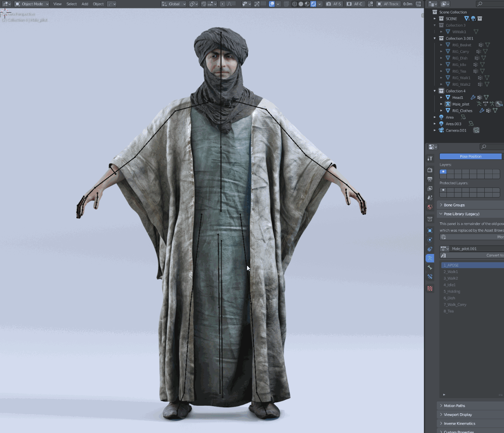Open the Object properties tab

pyautogui.click(x=430, y=230)
